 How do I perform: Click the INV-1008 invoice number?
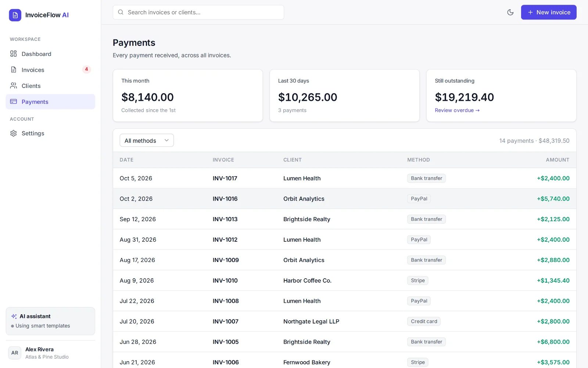coord(226,301)
